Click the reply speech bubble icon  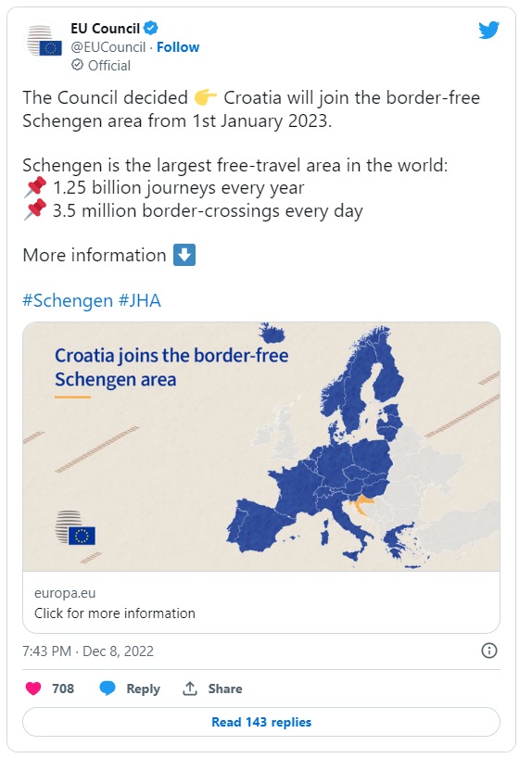coord(108,689)
